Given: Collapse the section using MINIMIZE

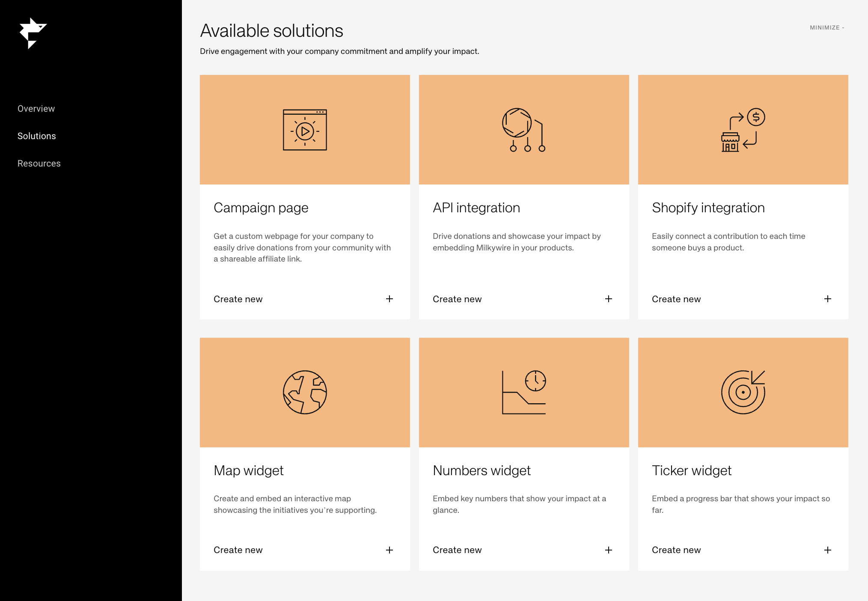Looking at the screenshot, I should click(x=826, y=27).
